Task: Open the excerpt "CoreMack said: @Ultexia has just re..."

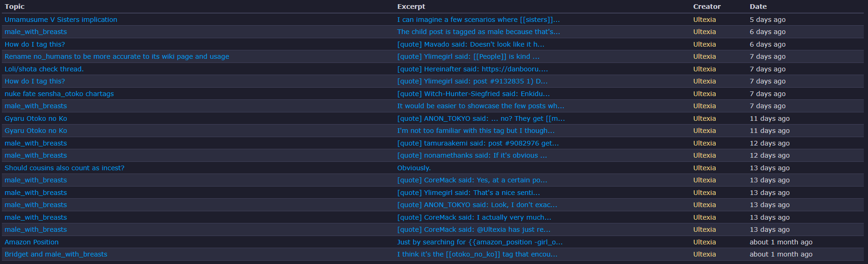Action: [x=474, y=229]
